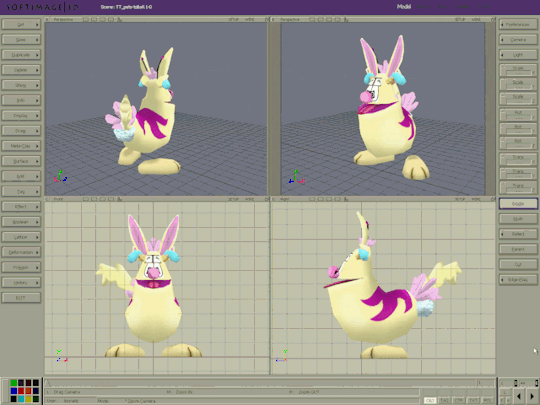
Task: Pick the cyan color swatch
Action: pyautogui.click(x=21, y=398)
